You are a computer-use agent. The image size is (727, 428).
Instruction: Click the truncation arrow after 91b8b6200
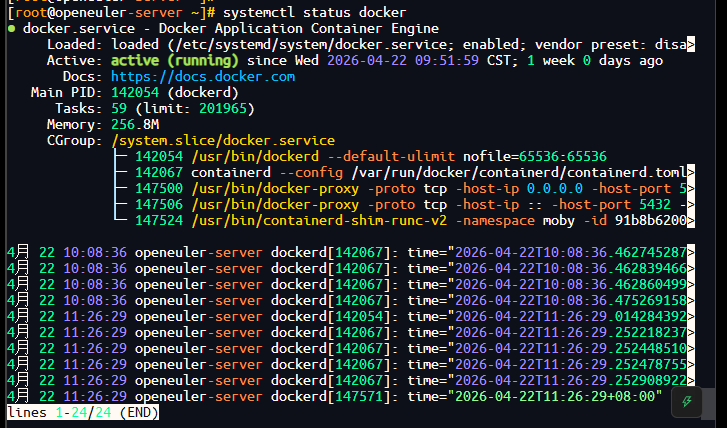pos(690,220)
